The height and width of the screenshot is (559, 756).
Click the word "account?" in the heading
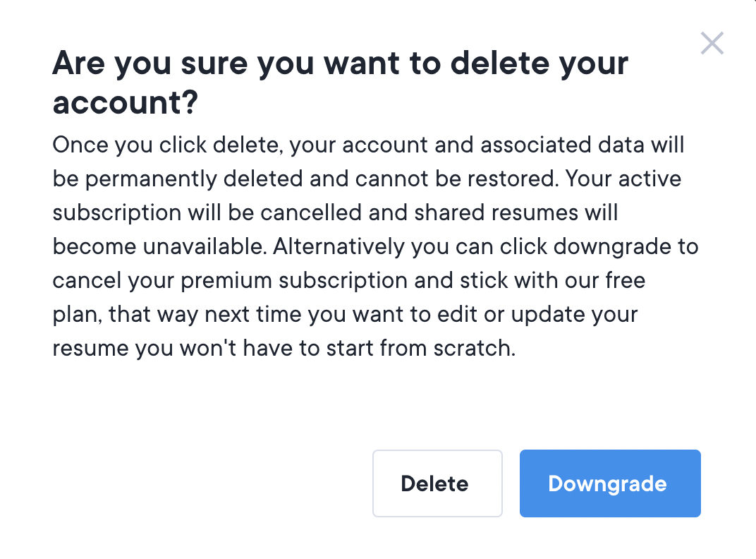point(126,104)
